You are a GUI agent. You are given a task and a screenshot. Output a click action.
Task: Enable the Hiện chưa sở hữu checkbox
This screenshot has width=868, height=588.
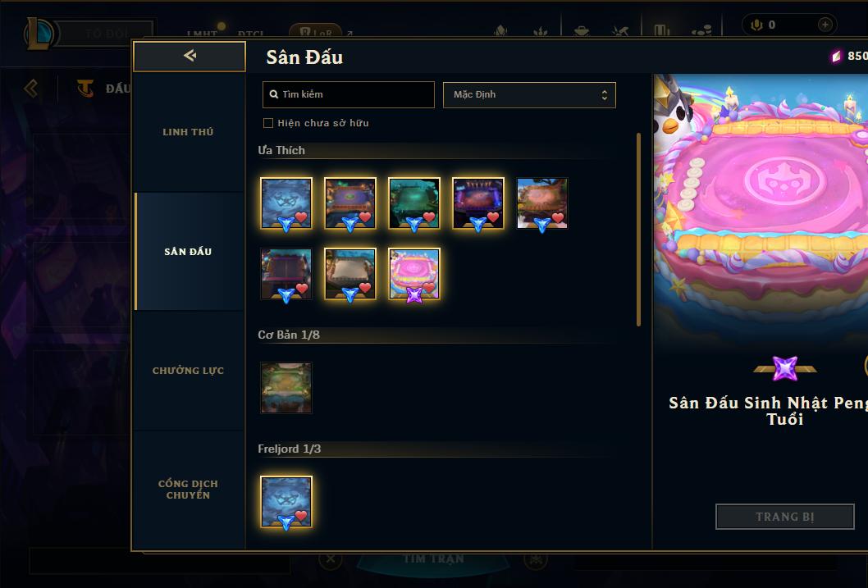[x=268, y=123]
